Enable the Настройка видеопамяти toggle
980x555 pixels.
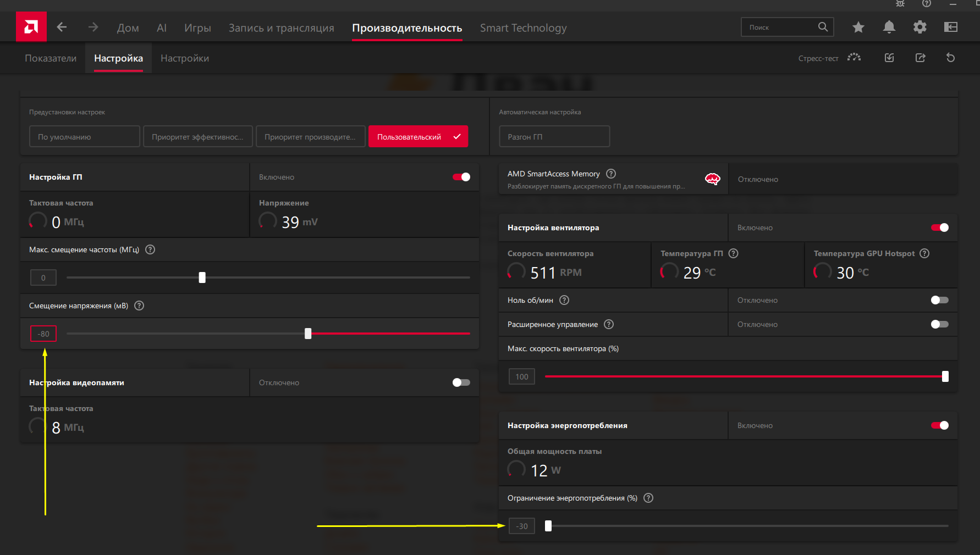(461, 382)
